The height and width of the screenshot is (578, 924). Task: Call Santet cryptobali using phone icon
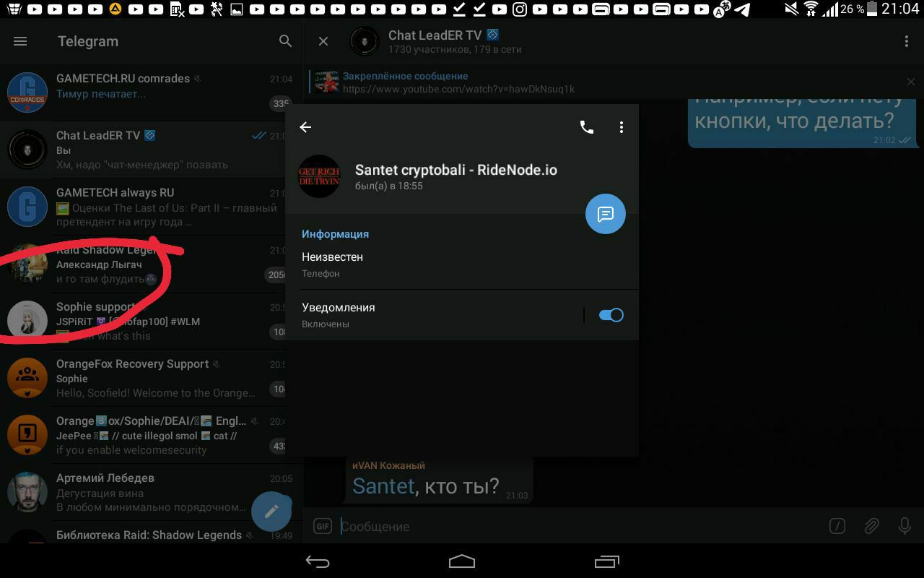pos(587,127)
